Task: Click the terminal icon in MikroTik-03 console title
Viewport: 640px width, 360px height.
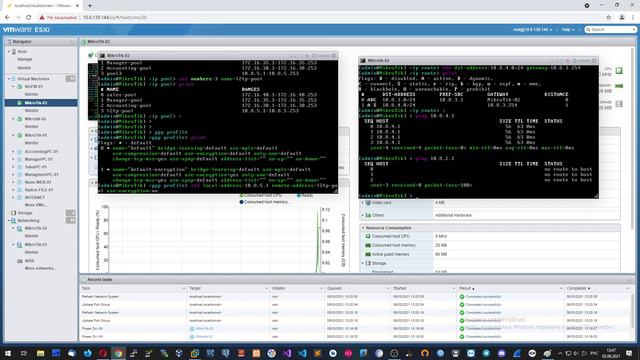Action: point(102,56)
